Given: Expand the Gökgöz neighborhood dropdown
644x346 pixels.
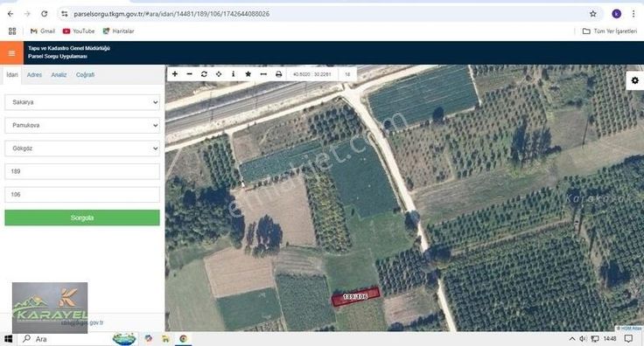Looking at the screenshot, I should (82, 149).
